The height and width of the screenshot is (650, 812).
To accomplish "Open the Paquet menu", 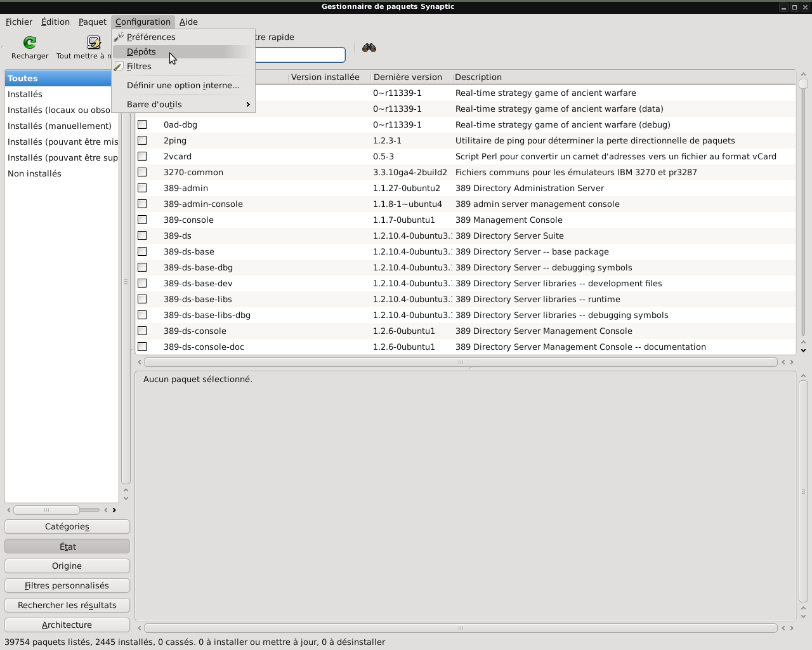I will pyautogui.click(x=93, y=22).
